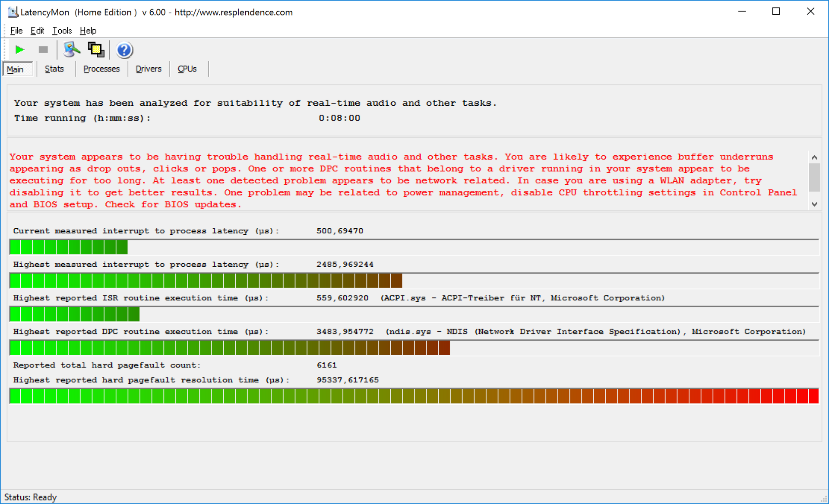This screenshot has height=504, width=829.
Task: Click the highest interrupt to process latency bar
Action: click(414, 281)
